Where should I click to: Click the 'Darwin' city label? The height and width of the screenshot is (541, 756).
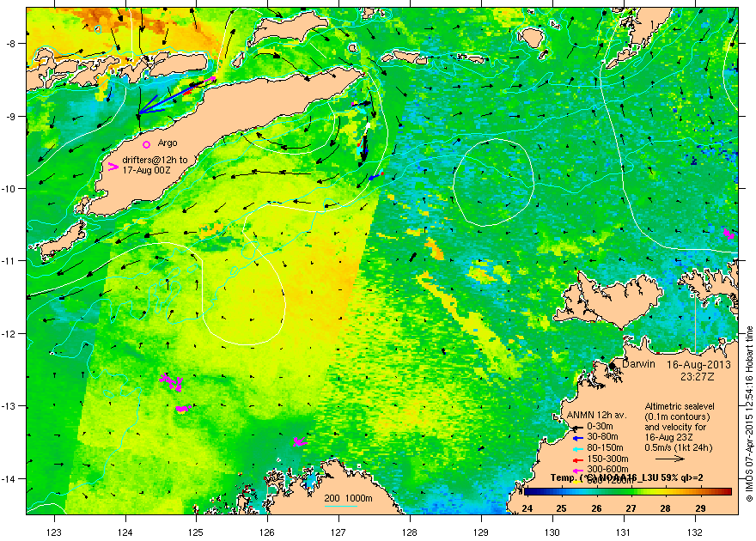tap(638, 364)
